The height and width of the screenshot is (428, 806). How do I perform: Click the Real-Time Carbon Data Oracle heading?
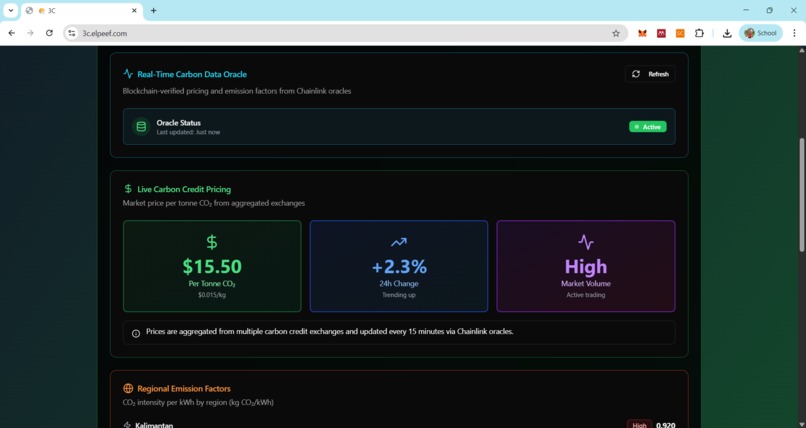pyautogui.click(x=192, y=74)
